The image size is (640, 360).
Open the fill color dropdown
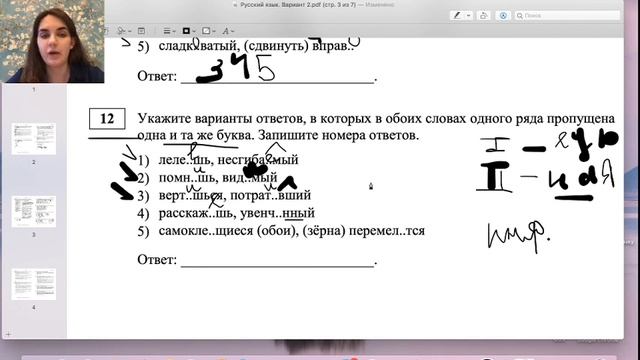pyautogui.click(x=209, y=31)
